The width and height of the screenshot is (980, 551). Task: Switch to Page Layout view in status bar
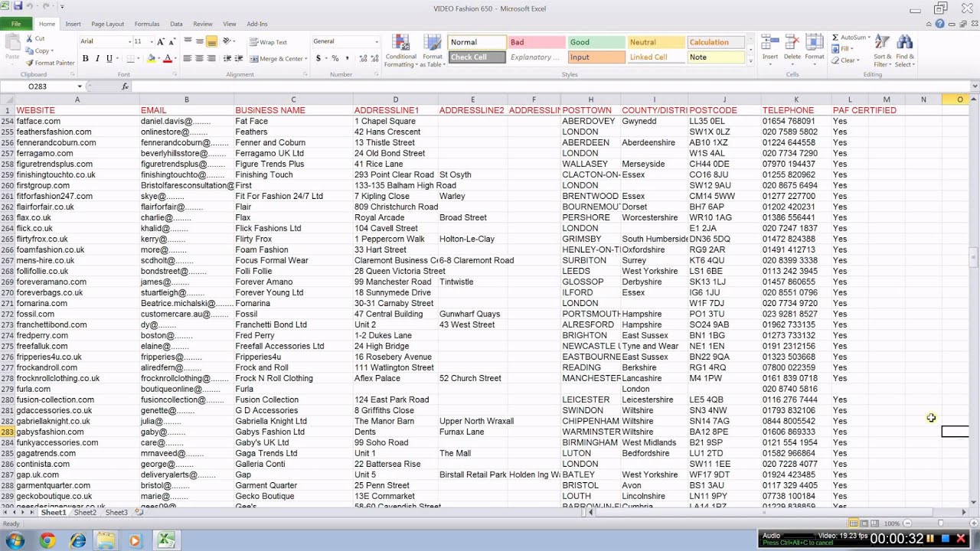click(x=864, y=523)
